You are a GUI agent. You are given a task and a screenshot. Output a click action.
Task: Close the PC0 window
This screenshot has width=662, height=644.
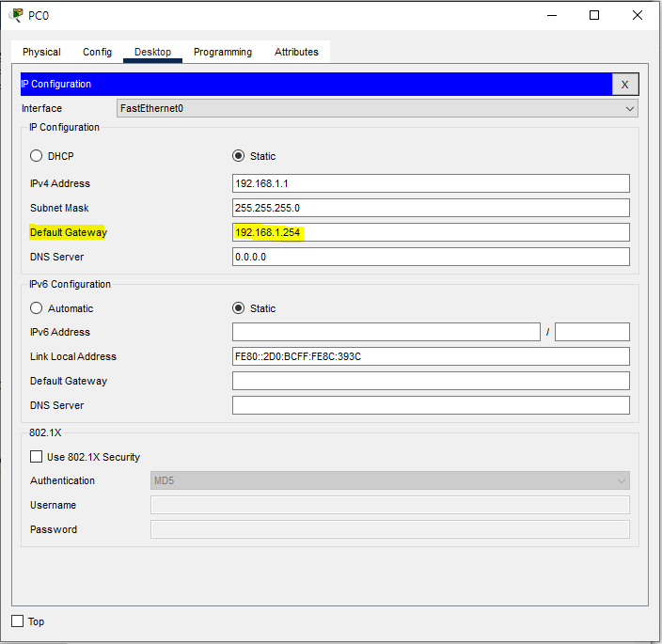[638, 15]
